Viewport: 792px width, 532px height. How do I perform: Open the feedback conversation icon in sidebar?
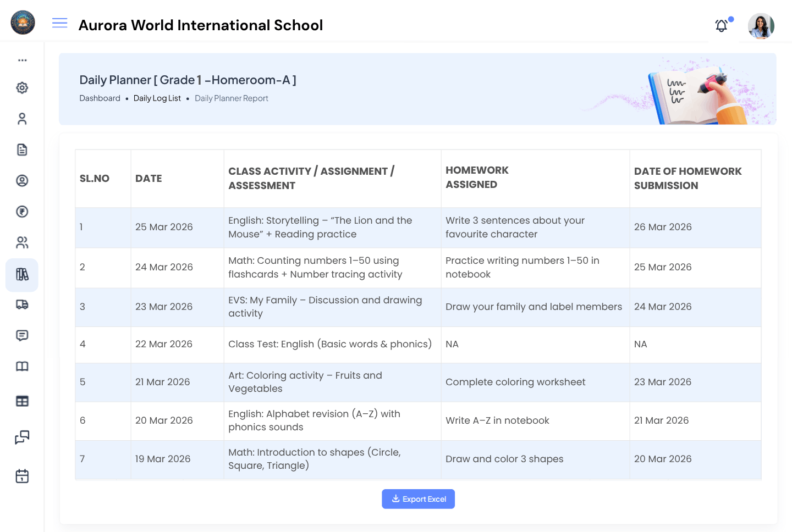pyautogui.click(x=22, y=437)
